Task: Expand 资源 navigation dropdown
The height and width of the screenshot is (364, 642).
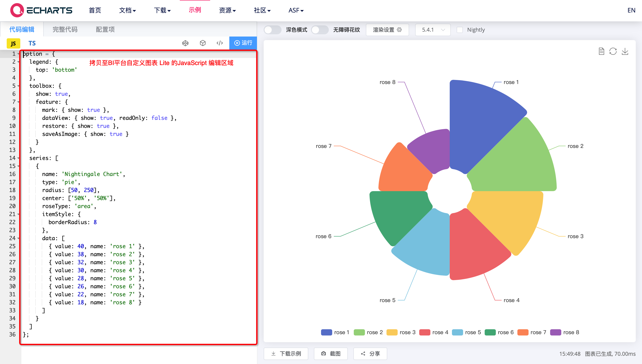Action: (x=227, y=10)
